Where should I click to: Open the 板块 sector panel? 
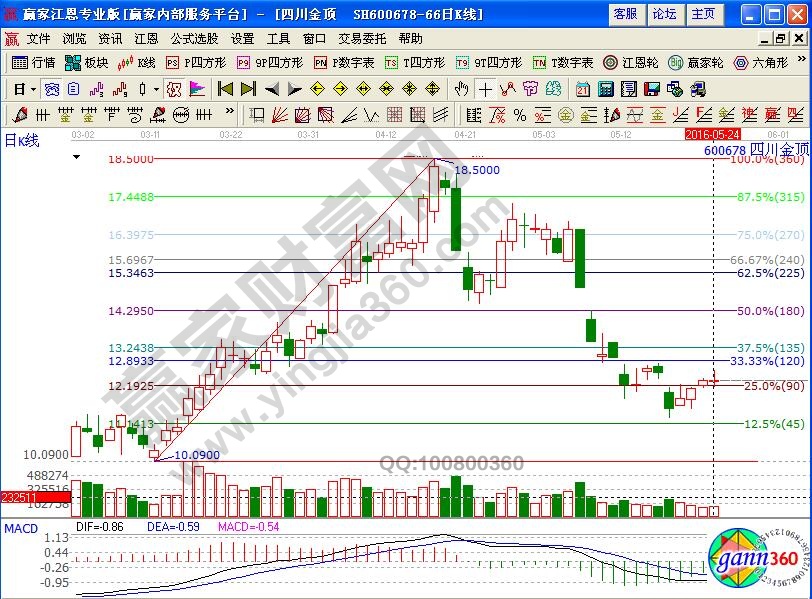point(87,62)
